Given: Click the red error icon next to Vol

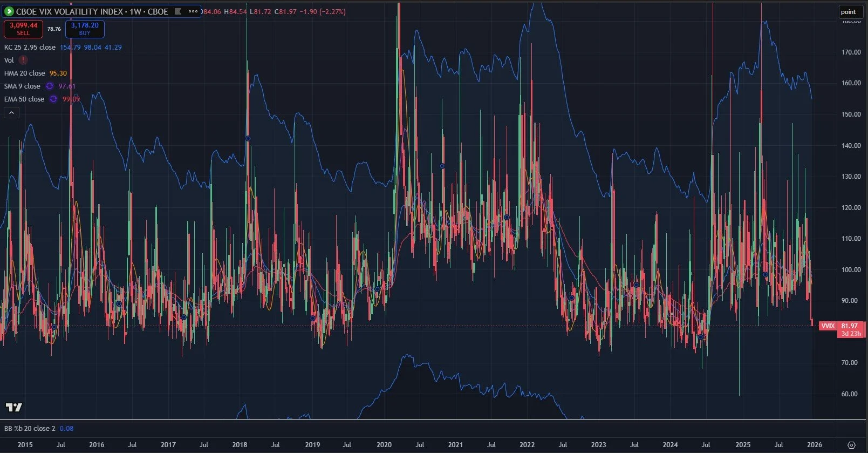Looking at the screenshot, I should coord(23,60).
